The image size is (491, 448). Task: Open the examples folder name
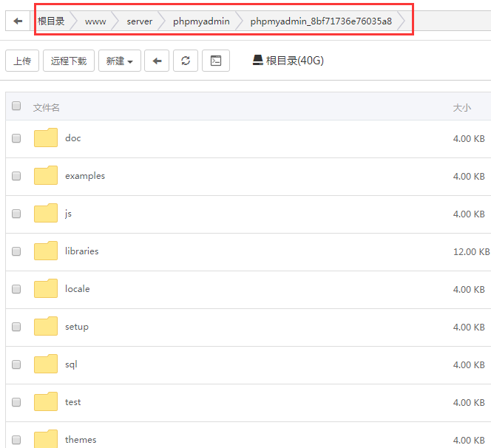pos(85,176)
